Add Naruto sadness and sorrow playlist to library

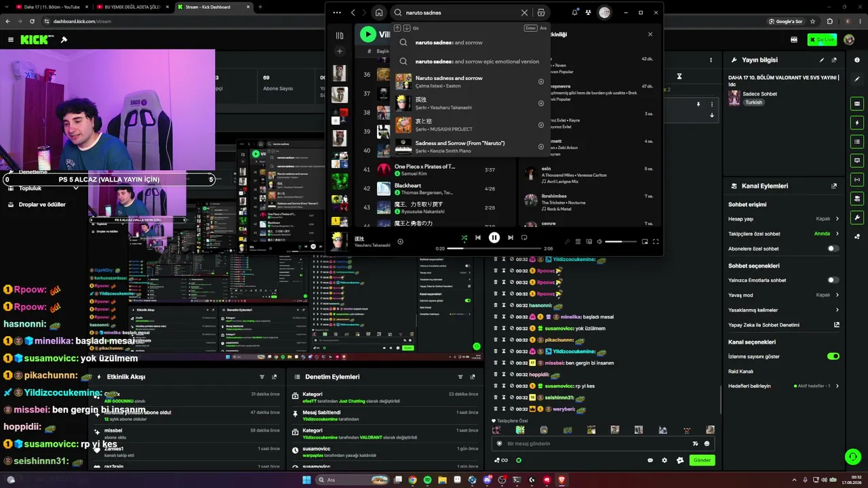(x=541, y=82)
